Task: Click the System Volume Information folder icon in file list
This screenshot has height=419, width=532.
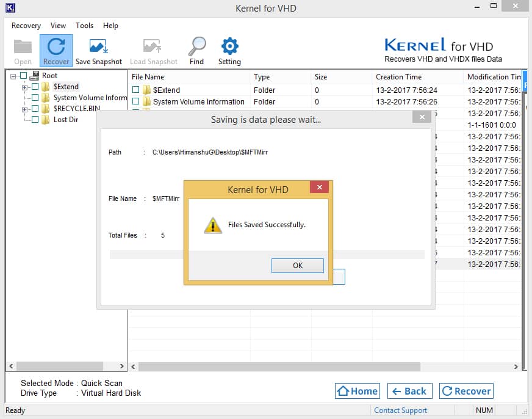Action: (146, 101)
